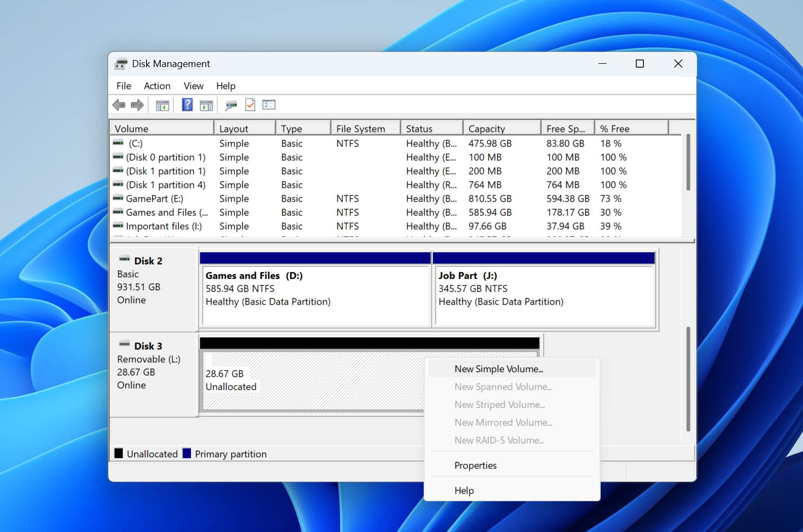The width and height of the screenshot is (803, 532).
Task: Click the disk map pane vertical scrollbar
Action: (x=688, y=378)
